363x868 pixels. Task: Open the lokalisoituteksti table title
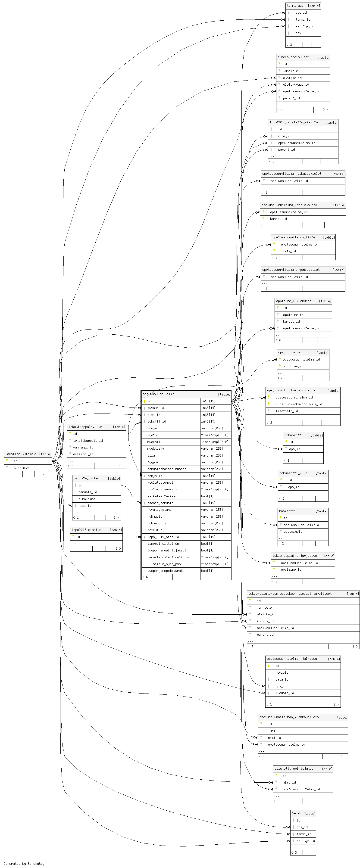point(21,454)
